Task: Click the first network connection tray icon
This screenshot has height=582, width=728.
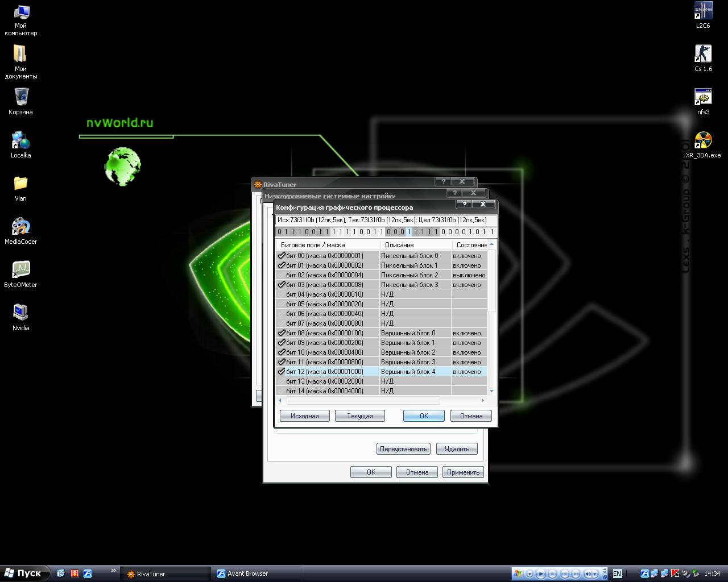Action: pyautogui.click(x=655, y=573)
